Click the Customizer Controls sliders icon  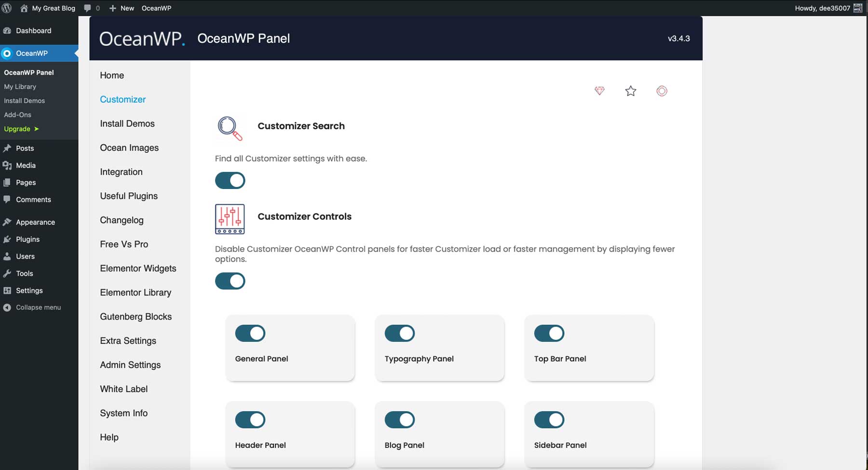point(230,219)
